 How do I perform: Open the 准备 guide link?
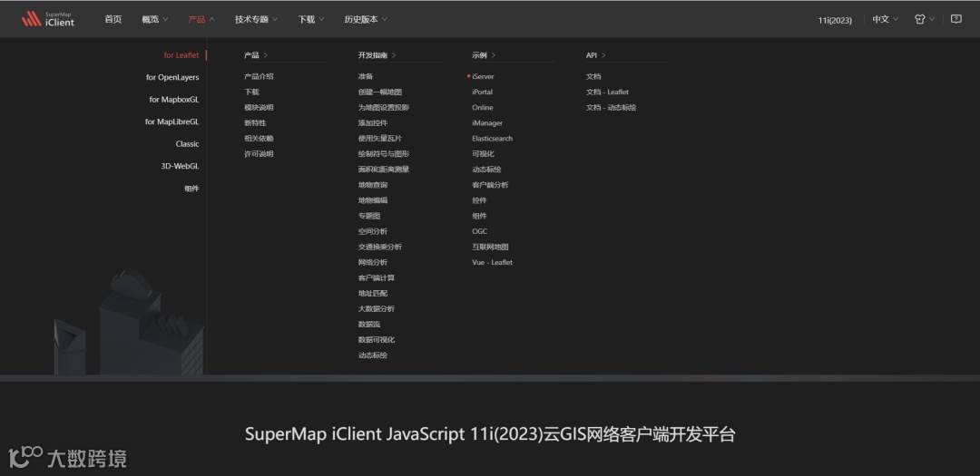click(x=366, y=76)
